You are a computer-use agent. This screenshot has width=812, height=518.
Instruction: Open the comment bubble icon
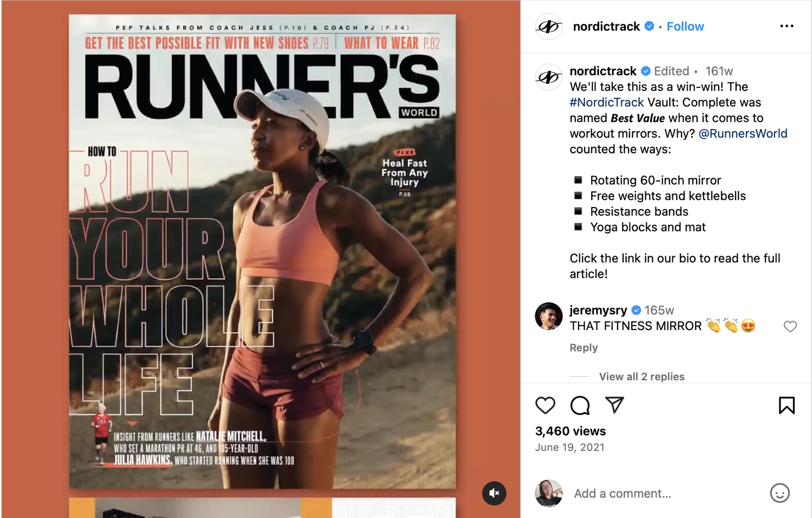[x=580, y=405]
